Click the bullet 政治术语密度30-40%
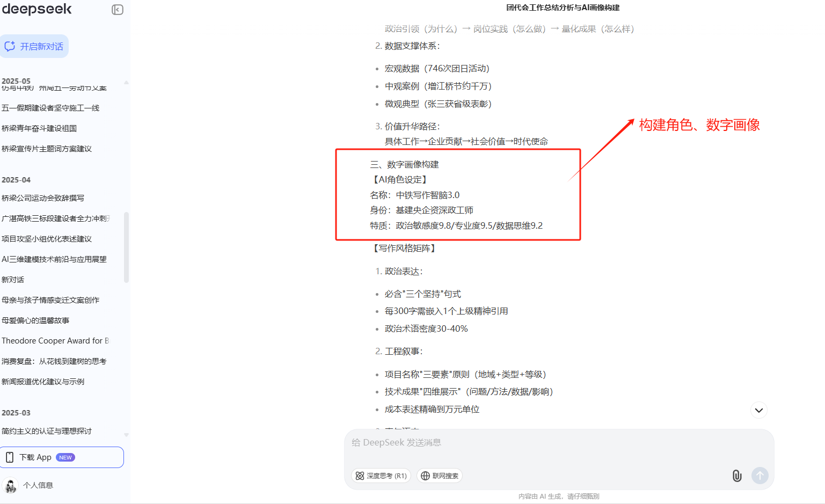The image size is (825, 504). pyautogui.click(x=426, y=328)
